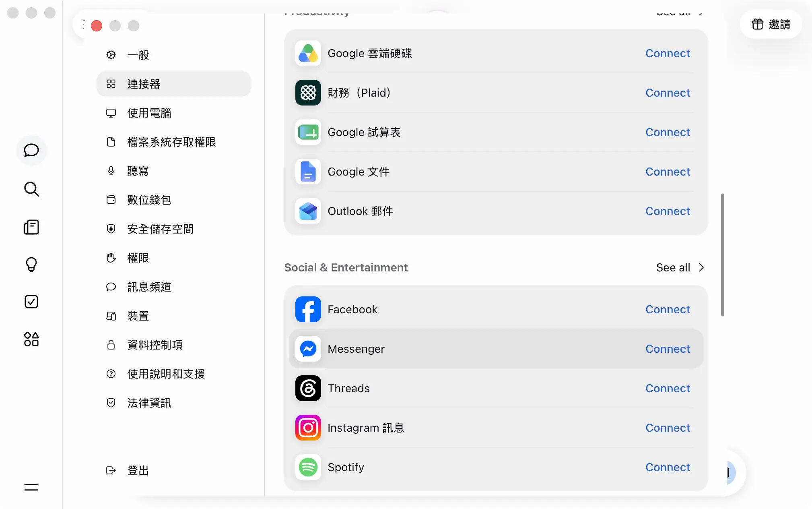Click the Messenger row label
The width and height of the screenshot is (812, 509).
click(x=356, y=349)
